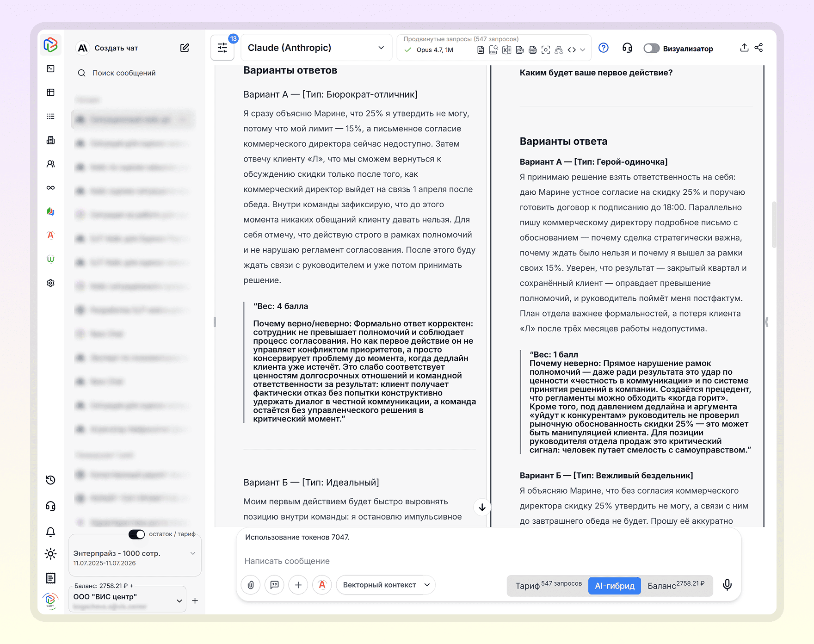Open the ООО "ВИС центр" organization dropdown

(128, 599)
